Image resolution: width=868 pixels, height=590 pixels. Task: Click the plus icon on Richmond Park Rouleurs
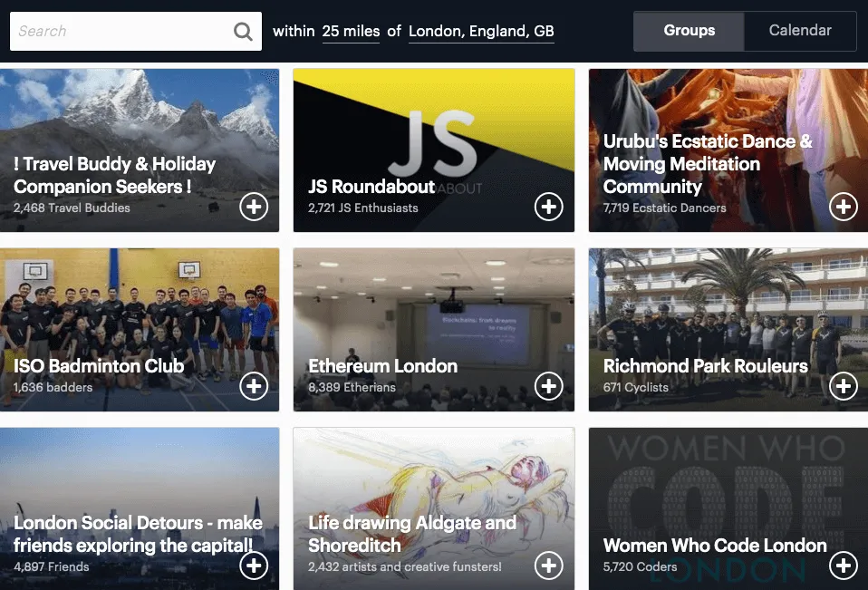pyautogui.click(x=843, y=386)
